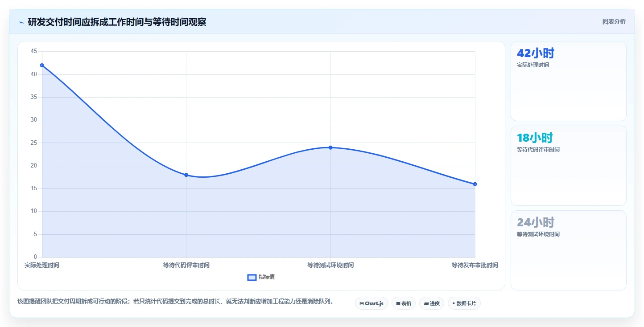Click the 等待发布审批时间 x-axis label
Viewport: 644px width, 327px height.
(x=475, y=265)
